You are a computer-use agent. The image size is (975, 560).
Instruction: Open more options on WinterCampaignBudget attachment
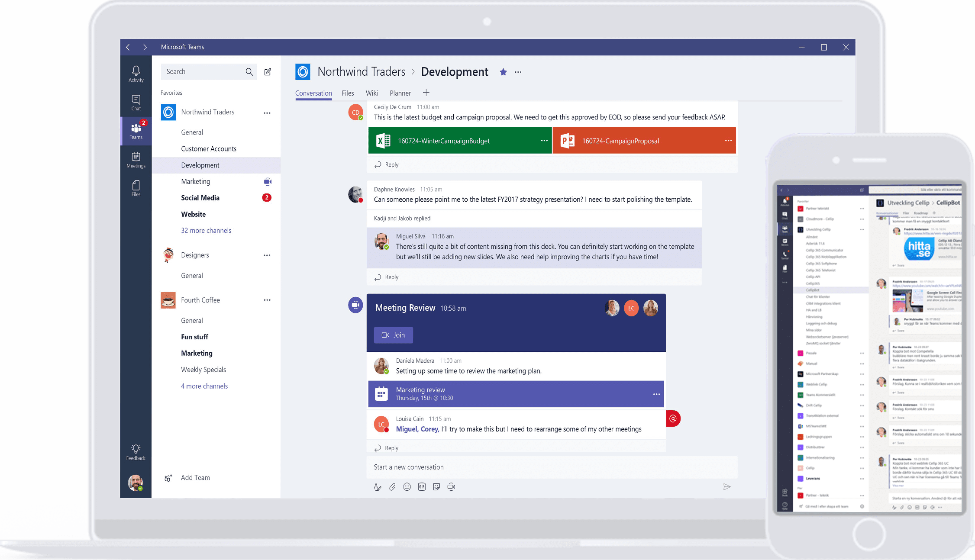(544, 141)
